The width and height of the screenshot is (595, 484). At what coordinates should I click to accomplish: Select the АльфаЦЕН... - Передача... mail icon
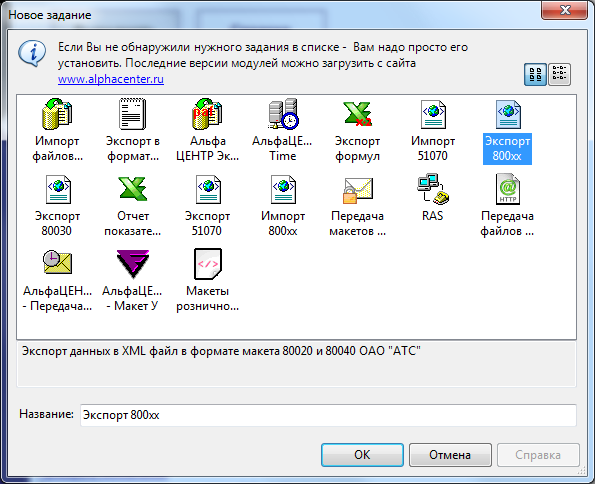pos(57,263)
